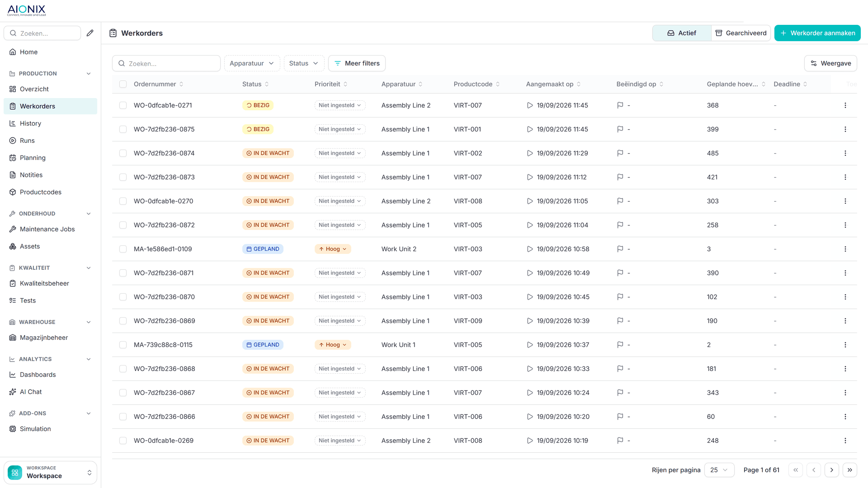
Task: Open Planning in the sidebar
Action: (51, 158)
